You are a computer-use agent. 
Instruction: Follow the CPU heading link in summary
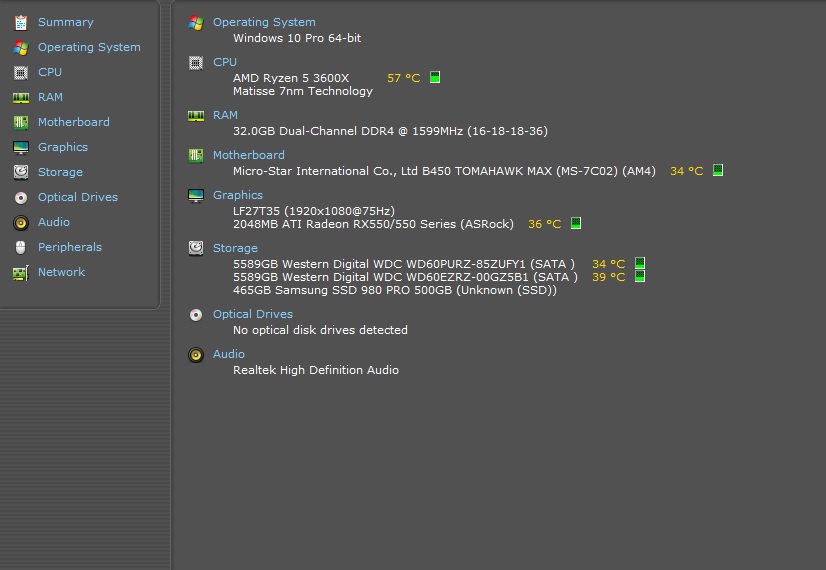tap(224, 62)
